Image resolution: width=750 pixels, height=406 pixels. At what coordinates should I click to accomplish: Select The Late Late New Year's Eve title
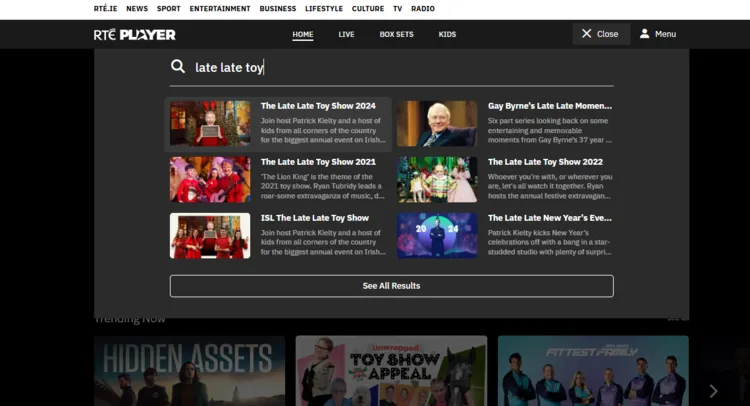(550, 218)
